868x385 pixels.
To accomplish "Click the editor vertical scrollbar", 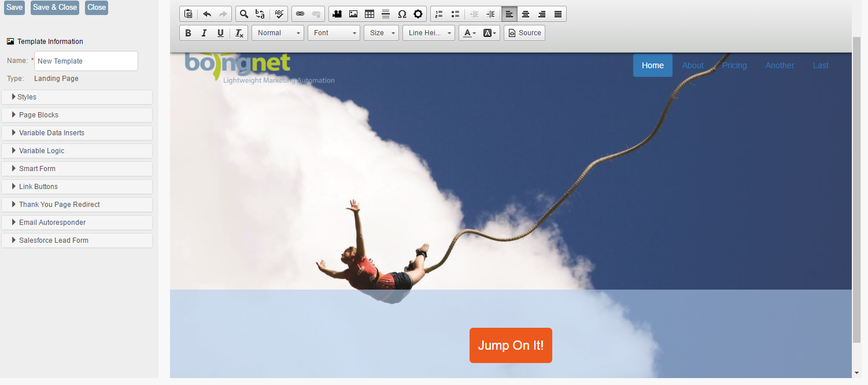I will [857, 190].
